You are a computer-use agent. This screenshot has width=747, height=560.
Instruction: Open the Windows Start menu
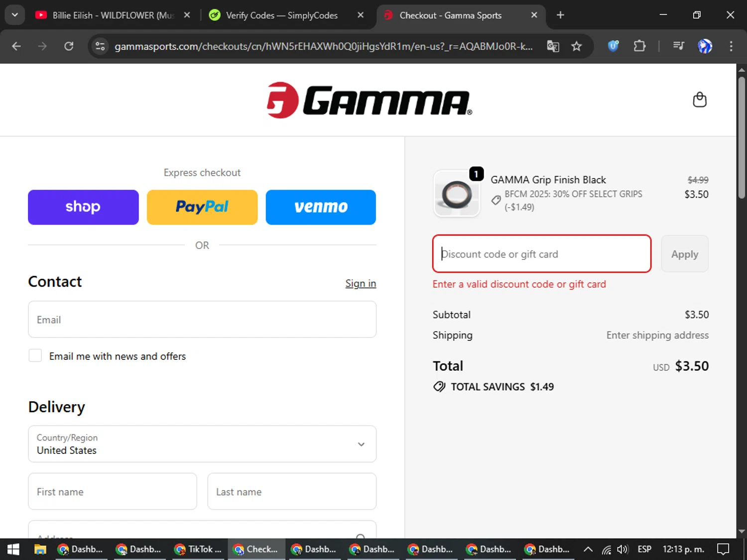pos(13,549)
